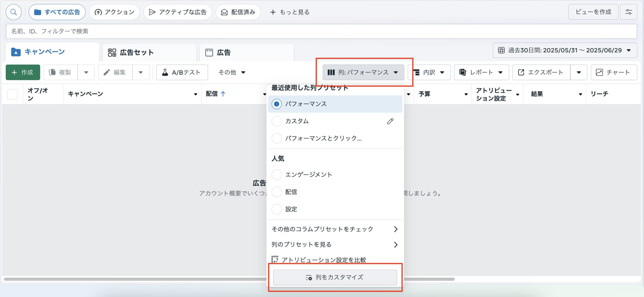The image size is (644, 297).
Task: Click the magnifying glass search icon
Action: coord(14,12)
